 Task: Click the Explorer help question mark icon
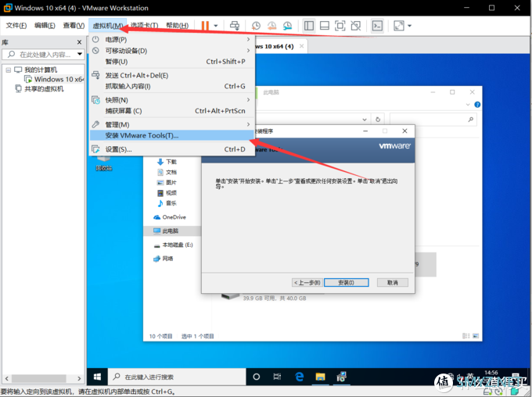(x=477, y=105)
